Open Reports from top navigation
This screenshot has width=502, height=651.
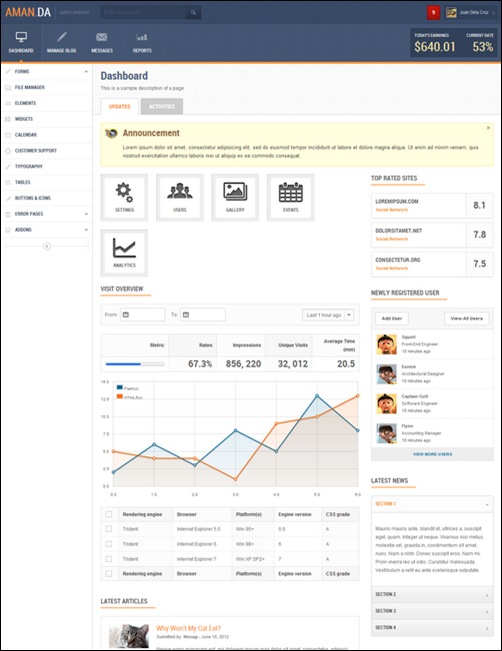pyautogui.click(x=142, y=43)
